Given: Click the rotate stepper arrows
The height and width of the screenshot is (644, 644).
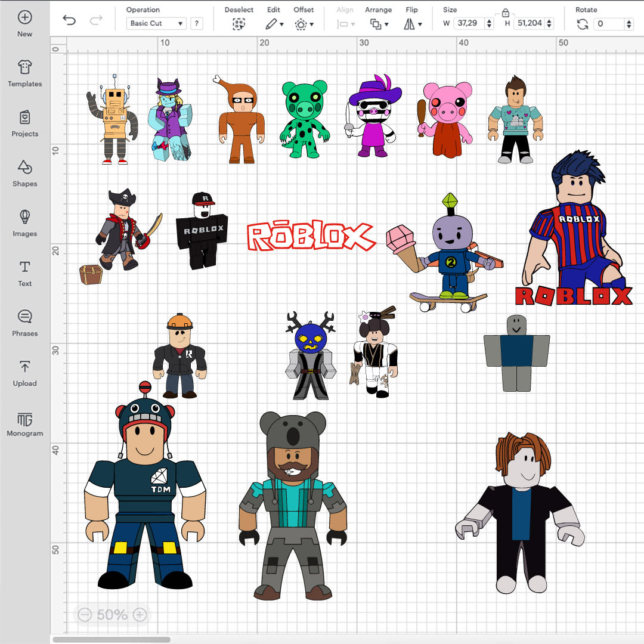Looking at the screenshot, I should [629, 24].
